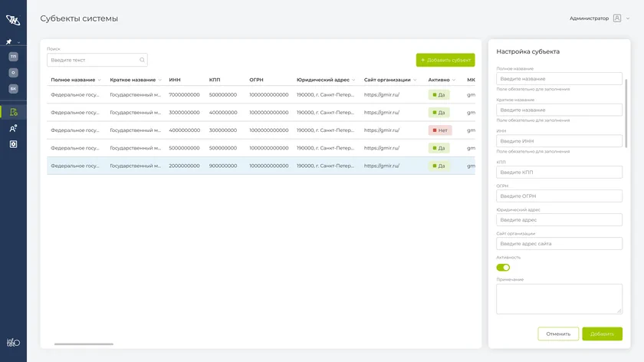Click the Введите ОГРН input field
Screen dimensions: 644x362
[559, 196]
